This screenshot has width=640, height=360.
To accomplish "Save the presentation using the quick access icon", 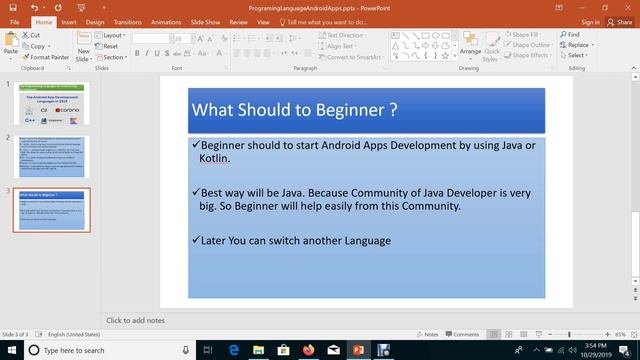I will pyautogui.click(x=13, y=8).
